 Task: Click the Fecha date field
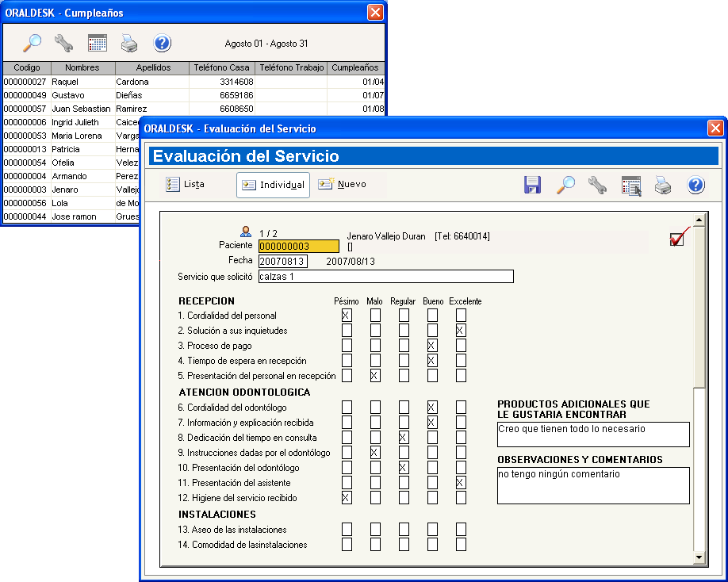[283, 262]
